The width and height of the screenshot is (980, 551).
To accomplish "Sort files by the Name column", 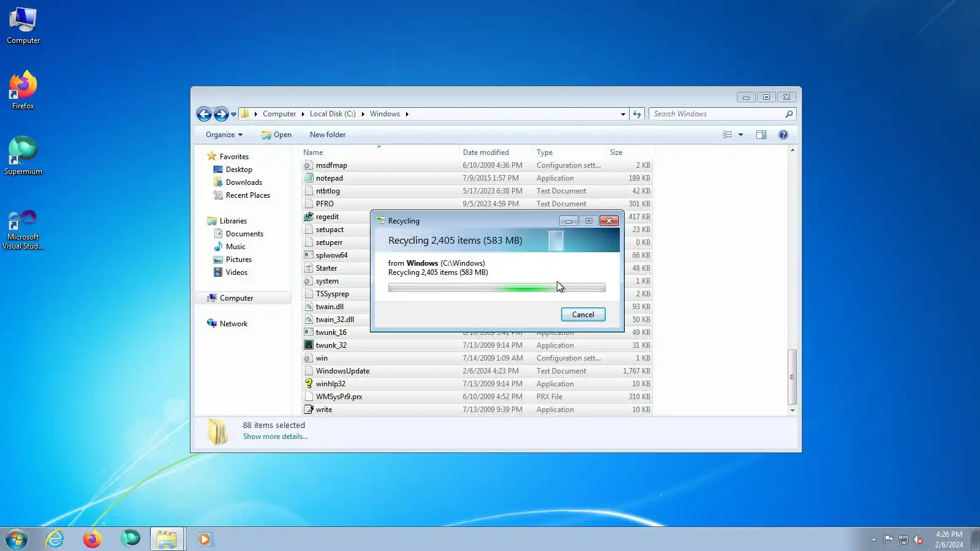I will (380, 152).
